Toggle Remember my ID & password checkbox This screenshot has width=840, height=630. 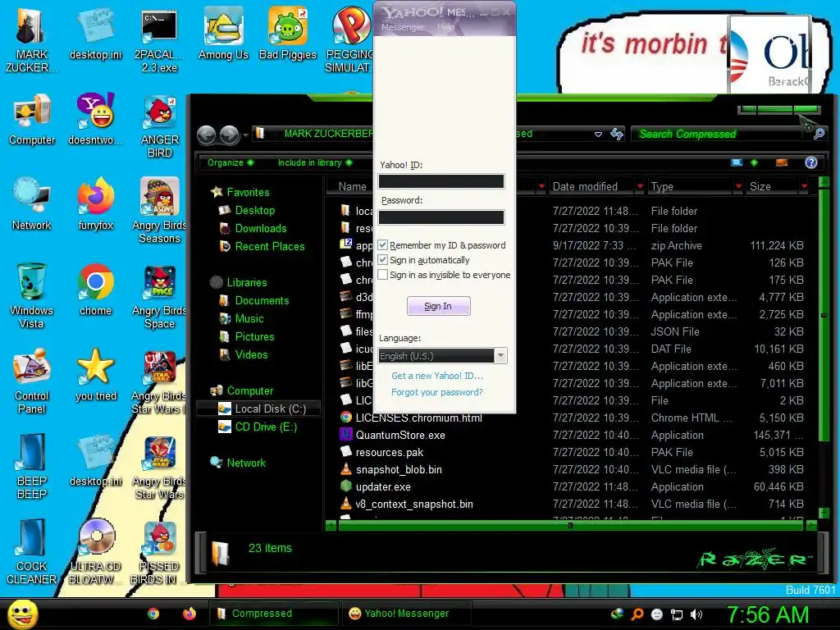pyautogui.click(x=382, y=244)
